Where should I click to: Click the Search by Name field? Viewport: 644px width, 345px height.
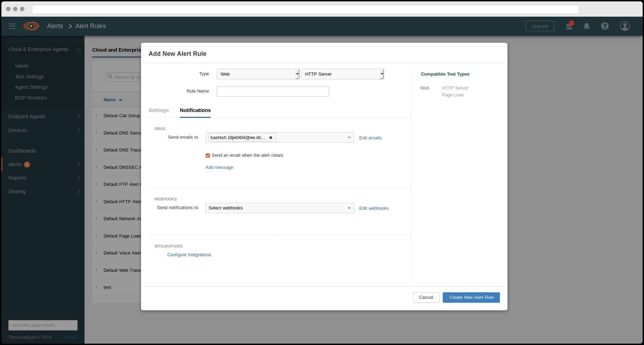click(x=124, y=77)
